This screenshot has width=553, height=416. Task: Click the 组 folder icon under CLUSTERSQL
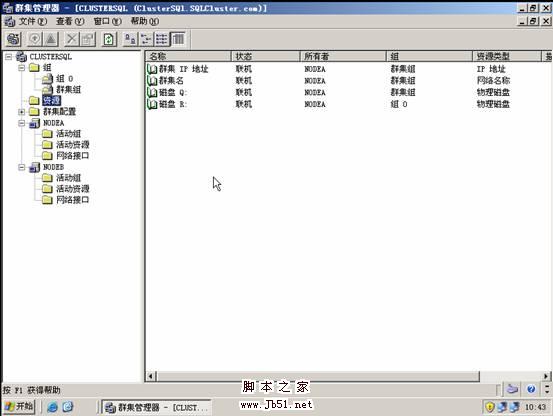[x=34, y=67]
